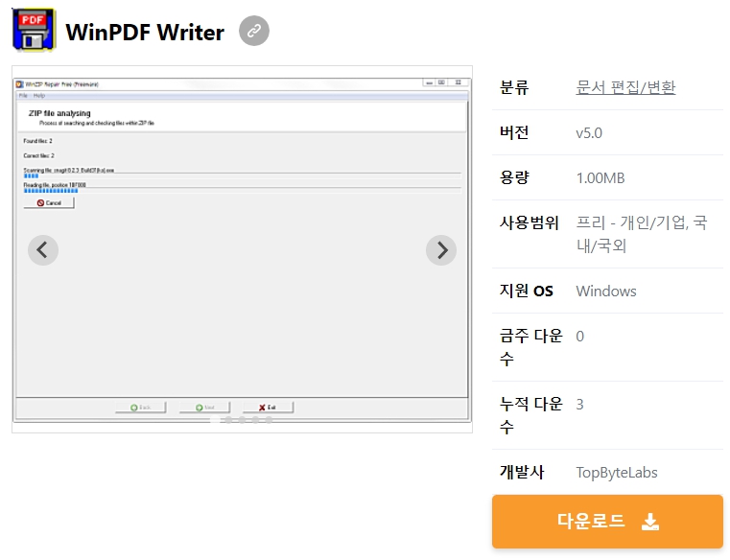Select the first carousel indicator dot
The height and width of the screenshot is (560, 730).
point(215,420)
